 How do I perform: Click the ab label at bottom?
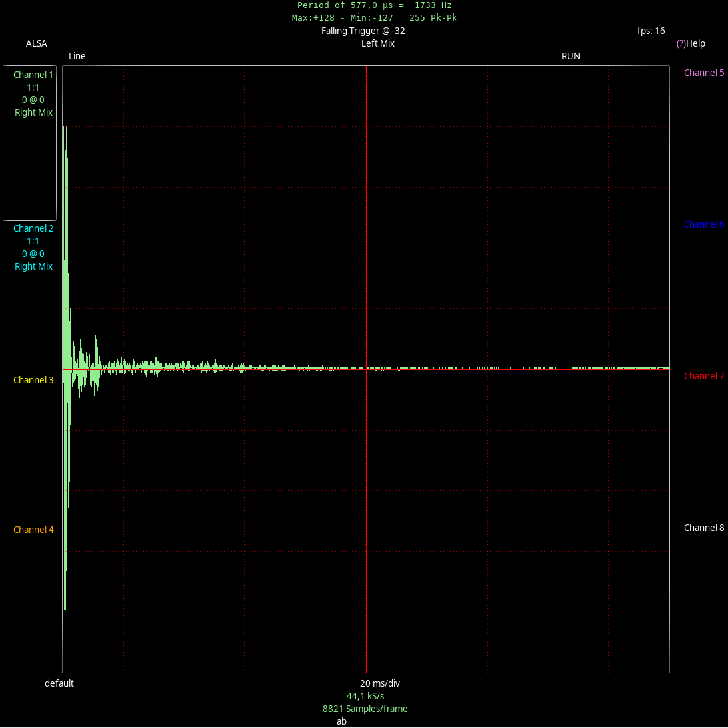342,721
